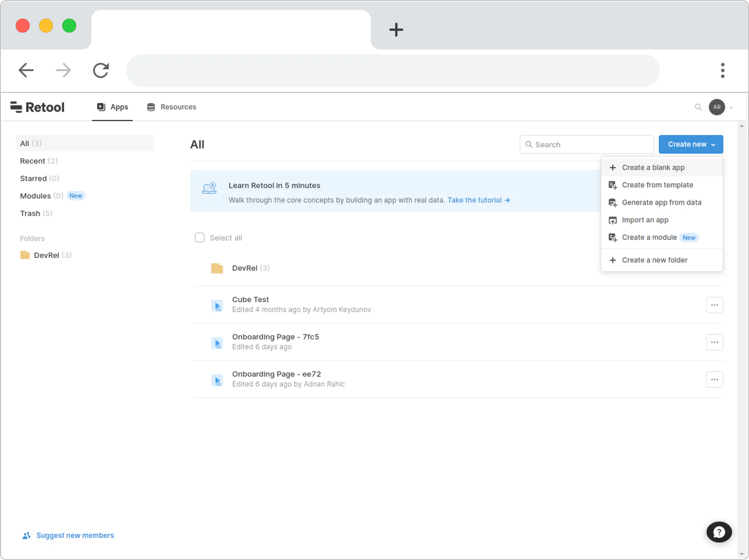Viewport: 749px width, 560px height.
Task: Click the tutorial laptop icon in the banner
Action: tap(209, 188)
